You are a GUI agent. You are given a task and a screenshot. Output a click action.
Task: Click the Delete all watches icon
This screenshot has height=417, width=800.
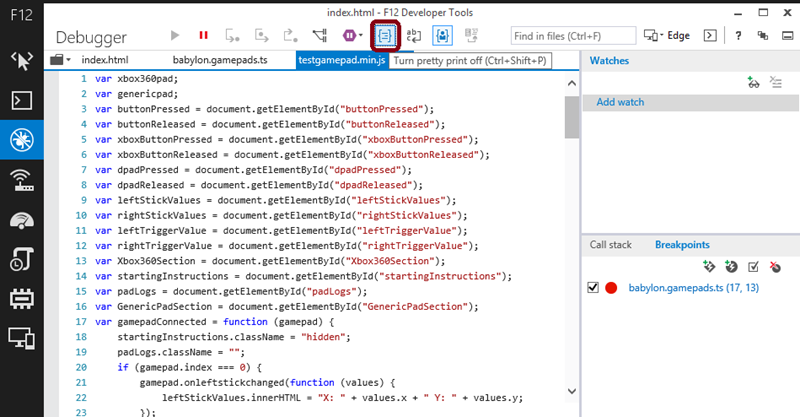(776, 82)
